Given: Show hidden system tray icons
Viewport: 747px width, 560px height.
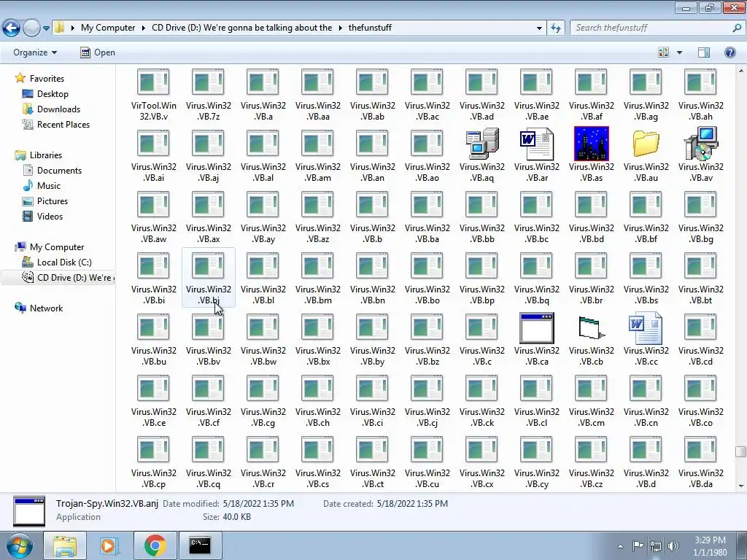Looking at the screenshot, I should coord(620,546).
